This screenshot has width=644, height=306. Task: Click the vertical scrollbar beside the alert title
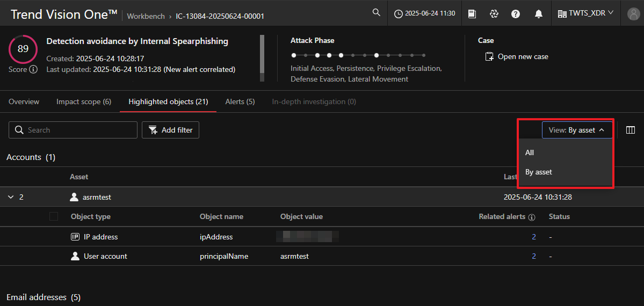click(x=262, y=58)
